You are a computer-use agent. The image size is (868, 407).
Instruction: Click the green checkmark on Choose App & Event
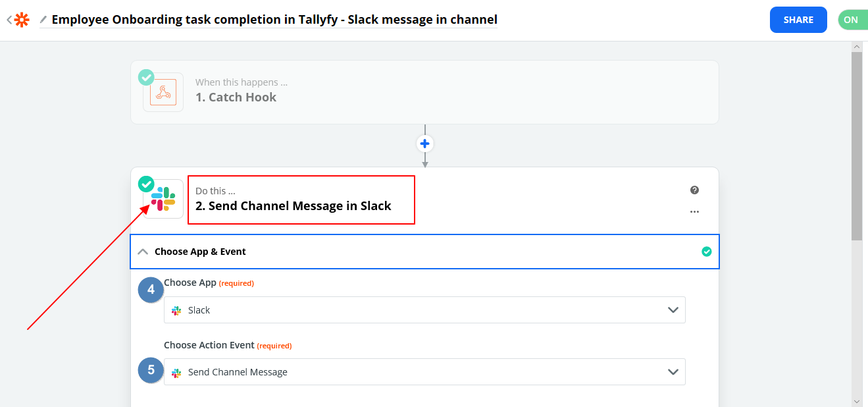click(707, 251)
